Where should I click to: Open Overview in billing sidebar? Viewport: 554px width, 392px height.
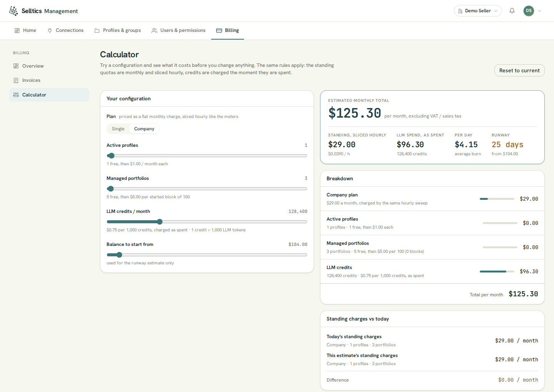[49, 66]
